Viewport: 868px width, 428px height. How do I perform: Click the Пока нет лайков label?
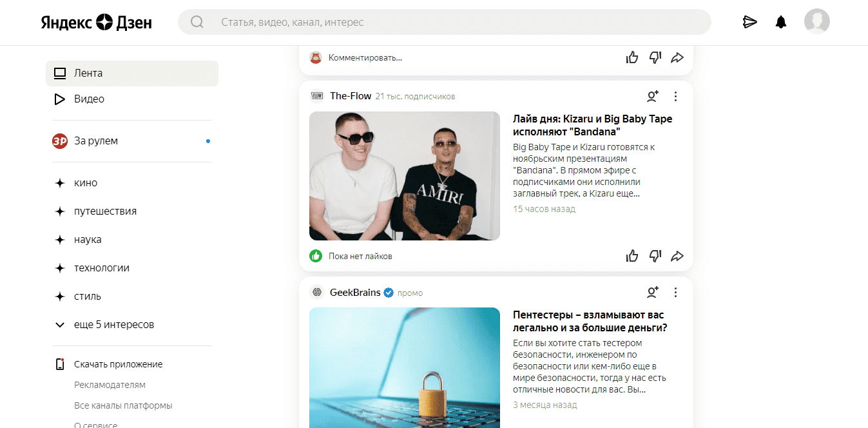click(x=360, y=257)
